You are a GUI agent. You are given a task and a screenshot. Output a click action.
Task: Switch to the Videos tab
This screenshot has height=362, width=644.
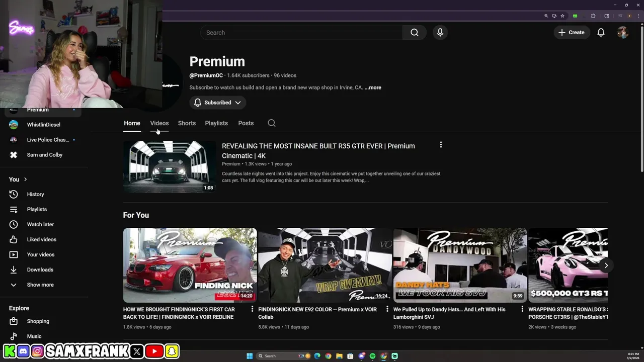coord(159,123)
